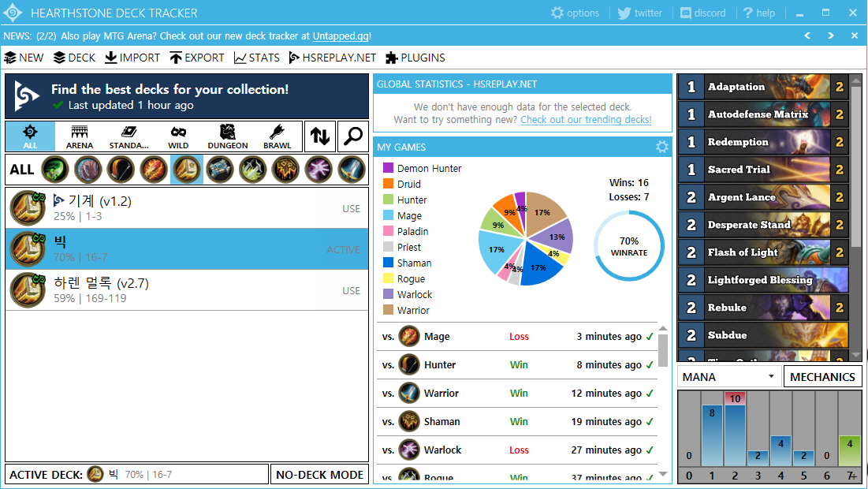Click the Hearthstone Deck Tracker logo icon
Image resolution: width=868 pixels, height=489 pixels.
[x=12, y=13]
